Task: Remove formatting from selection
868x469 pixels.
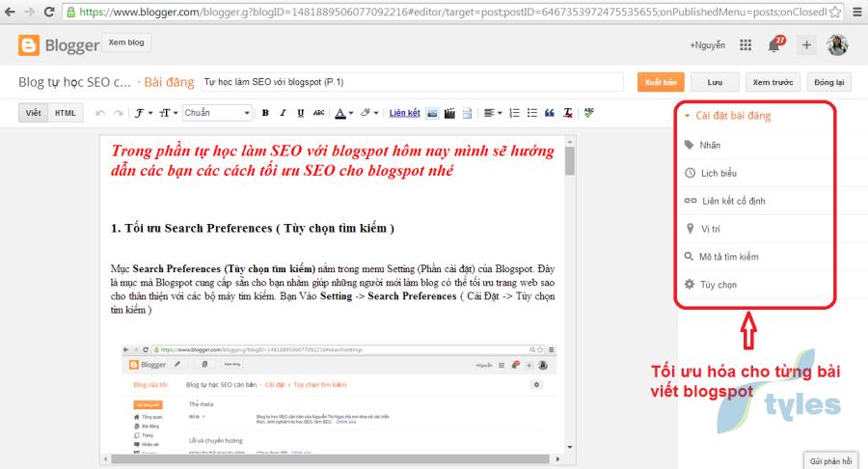Action: [567, 113]
